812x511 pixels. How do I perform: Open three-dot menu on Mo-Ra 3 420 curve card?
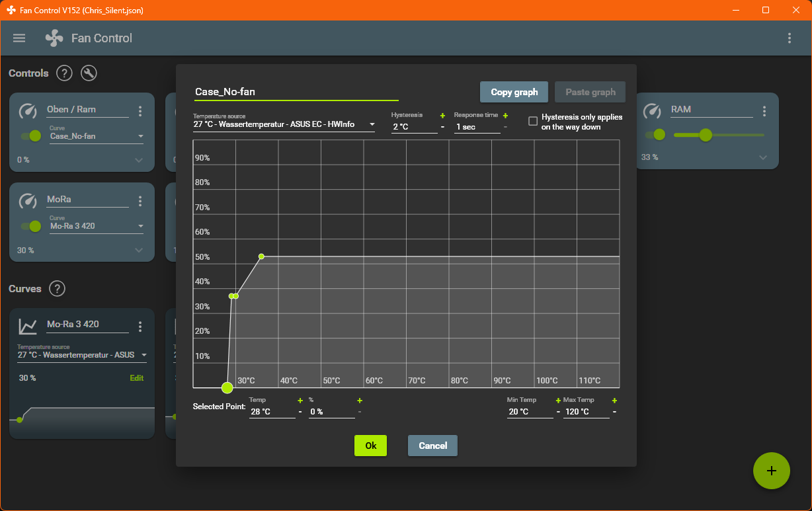[x=140, y=327]
